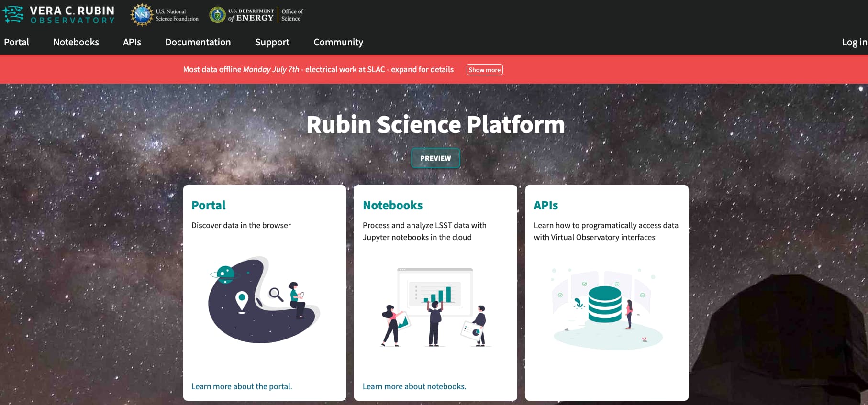Viewport: 868px width, 405px height.
Task: Follow Learn more about notebooks link
Action: click(414, 386)
